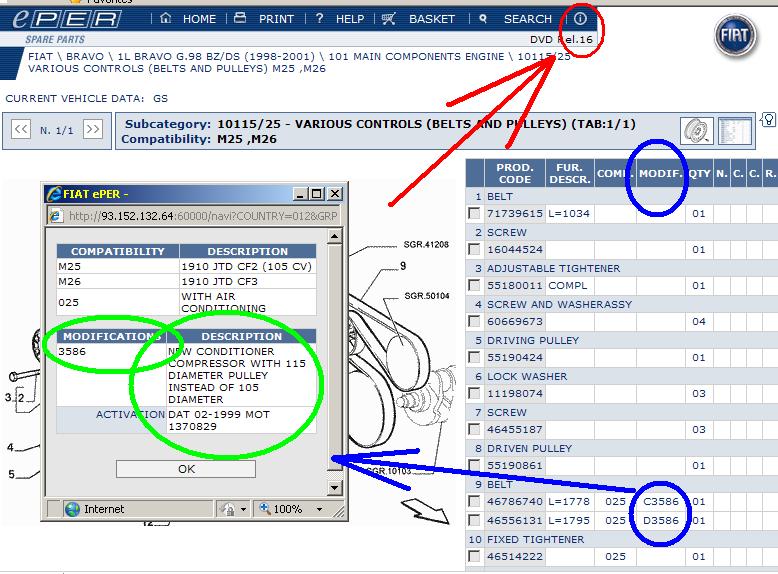
Task: Click the info icon in top toolbar
Action: point(580,19)
